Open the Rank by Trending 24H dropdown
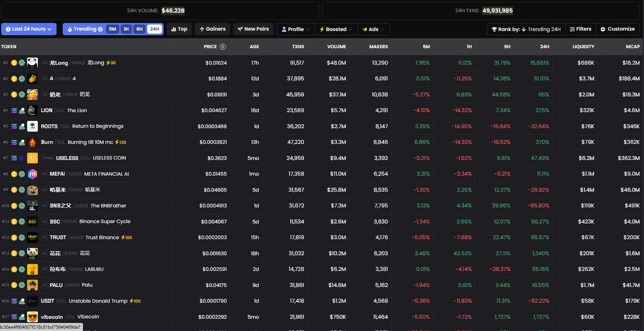The width and height of the screenshot is (644, 331). tap(525, 29)
